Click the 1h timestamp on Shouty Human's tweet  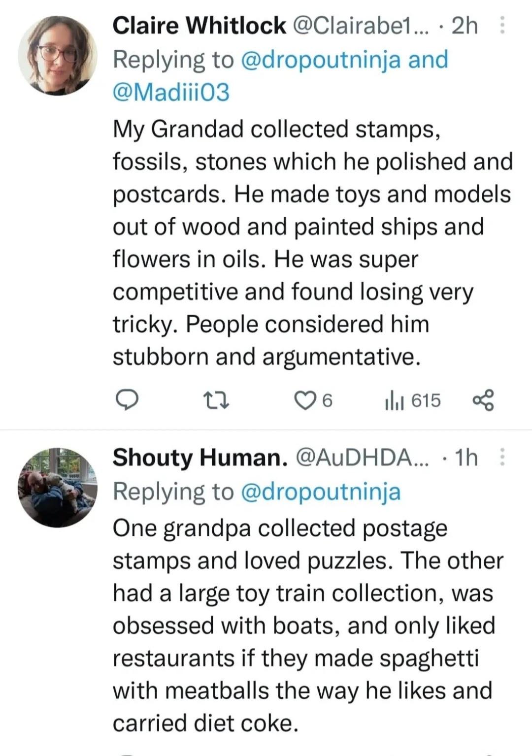pyautogui.click(x=465, y=458)
